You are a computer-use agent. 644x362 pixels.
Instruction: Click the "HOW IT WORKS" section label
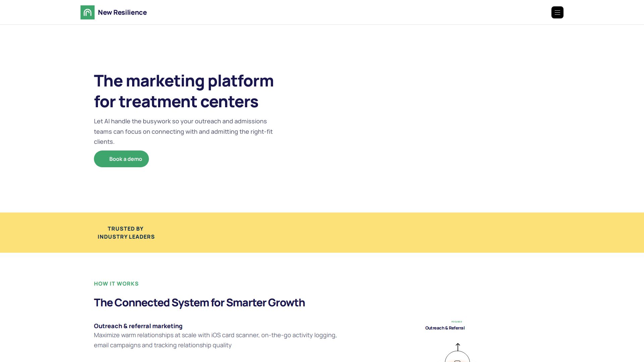(x=116, y=284)
